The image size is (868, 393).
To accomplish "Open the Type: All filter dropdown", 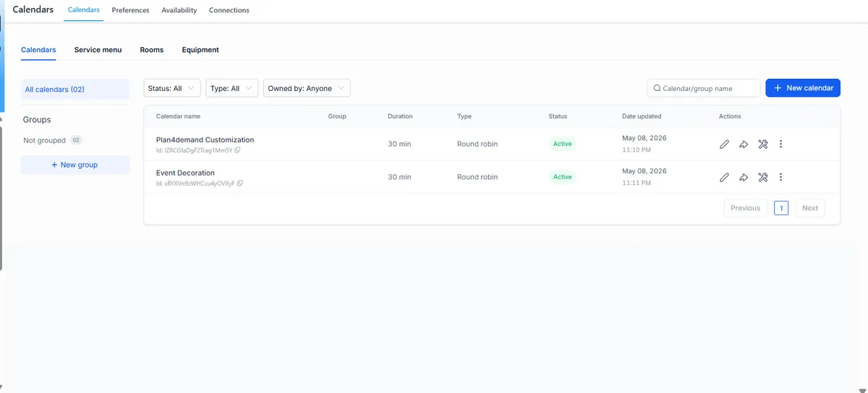I will tap(231, 88).
